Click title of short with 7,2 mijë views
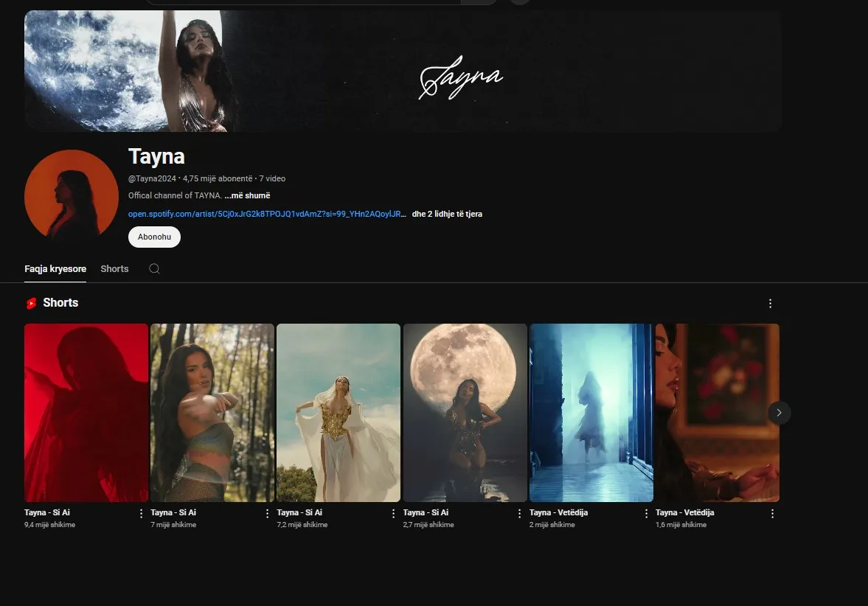Image resolution: width=868 pixels, height=606 pixels. pos(299,512)
